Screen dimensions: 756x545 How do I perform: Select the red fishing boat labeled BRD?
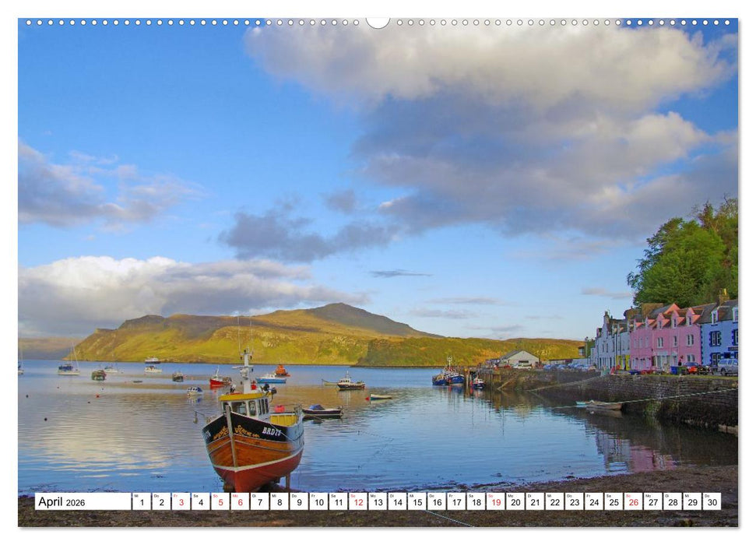pos(249,436)
